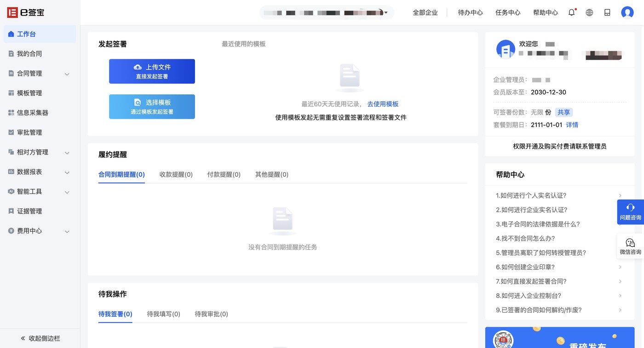The width and height of the screenshot is (644, 348).
Task: Follow the 去使用模板 link
Action: point(383,104)
